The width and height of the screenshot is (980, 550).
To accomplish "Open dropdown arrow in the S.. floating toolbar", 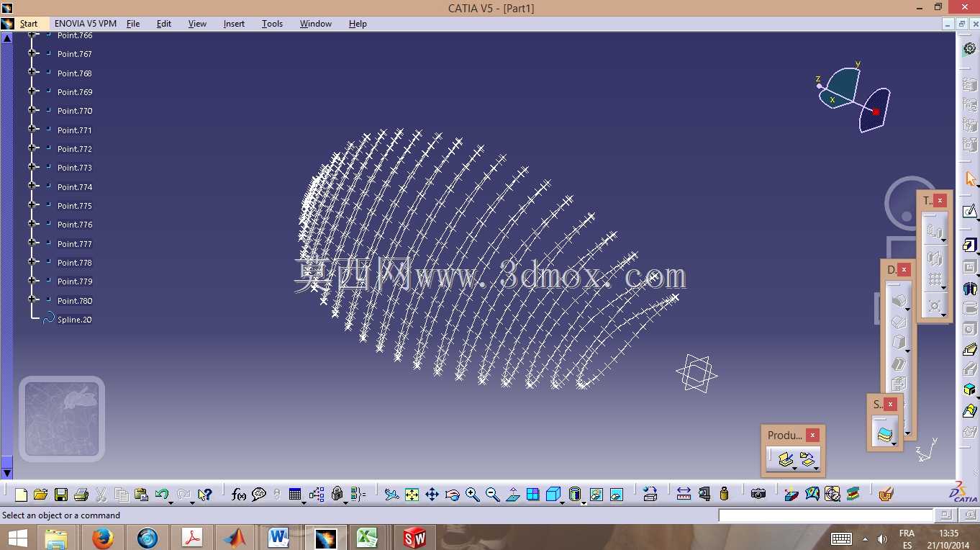I will 894,444.
